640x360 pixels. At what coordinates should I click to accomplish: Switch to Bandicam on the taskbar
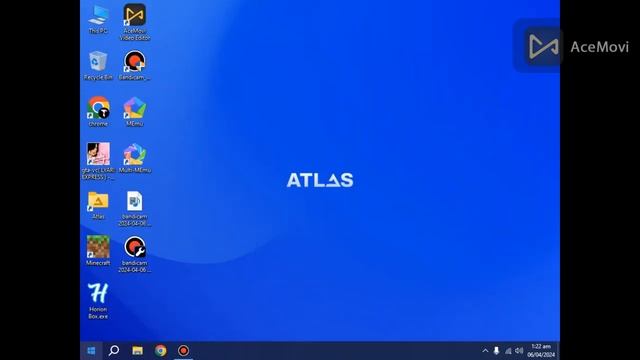183,351
